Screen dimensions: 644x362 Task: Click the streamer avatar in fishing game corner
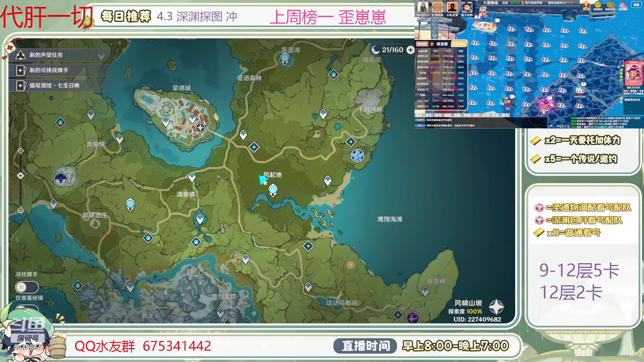(x=423, y=7)
